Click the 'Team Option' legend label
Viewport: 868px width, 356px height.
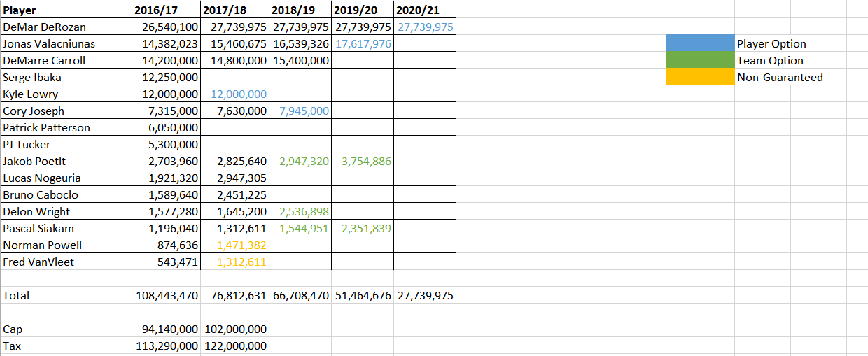[x=770, y=61]
